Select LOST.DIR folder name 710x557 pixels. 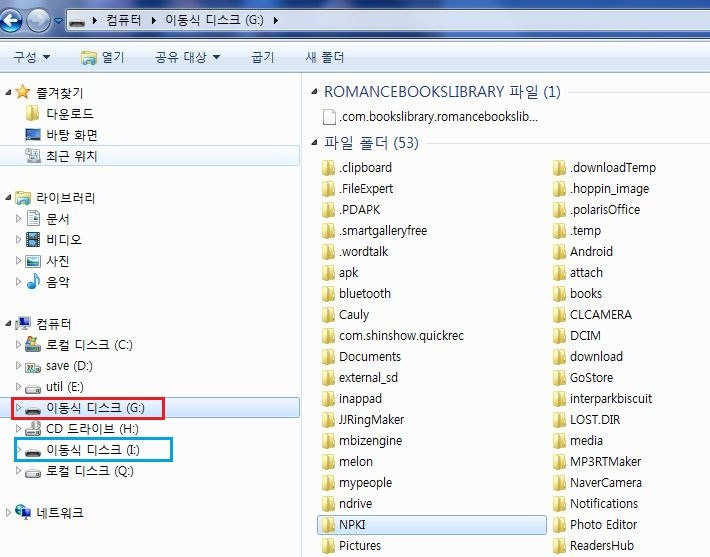click(595, 419)
